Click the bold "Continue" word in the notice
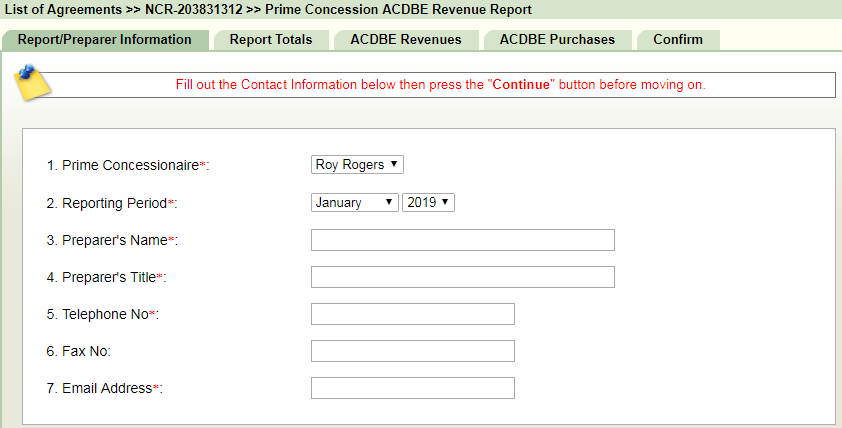Image resolution: width=842 pixels, height=428 pixels. point(521,85)
